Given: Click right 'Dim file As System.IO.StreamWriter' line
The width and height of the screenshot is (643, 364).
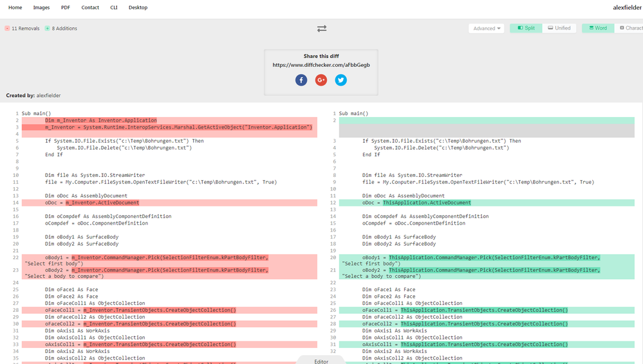Looking at the screenshot, I should [x=412, y=176].
